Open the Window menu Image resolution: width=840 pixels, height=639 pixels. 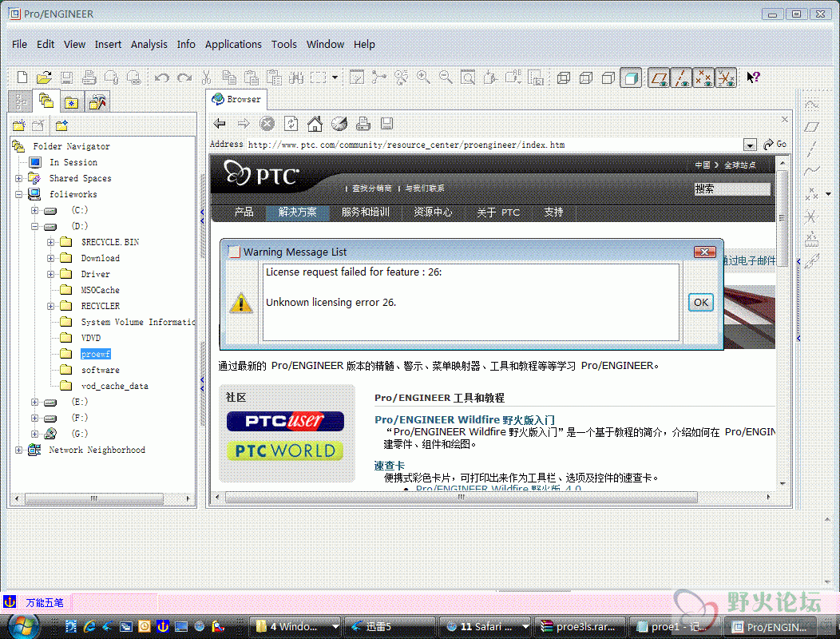pyautogui.click(x=325, y=45)
